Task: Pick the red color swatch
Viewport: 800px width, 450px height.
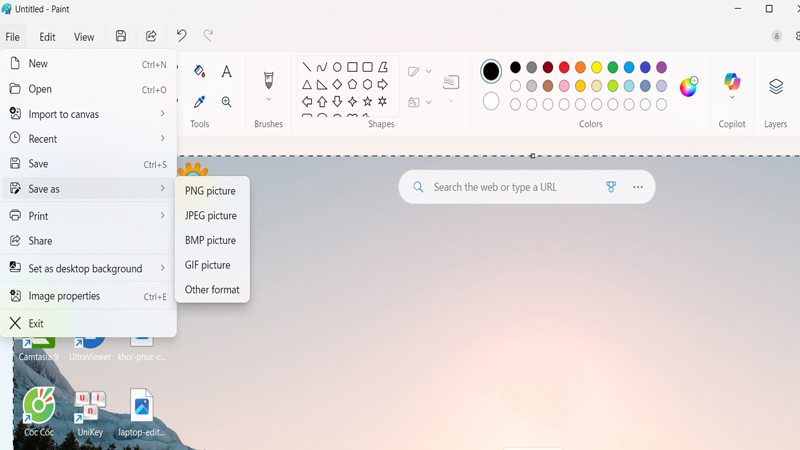Action: point(564,67)
